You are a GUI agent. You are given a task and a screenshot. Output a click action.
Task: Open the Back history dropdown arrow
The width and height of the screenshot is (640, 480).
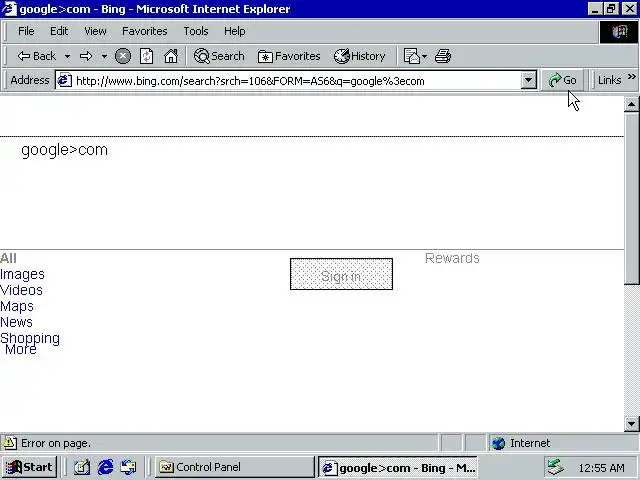coord(67,56)
